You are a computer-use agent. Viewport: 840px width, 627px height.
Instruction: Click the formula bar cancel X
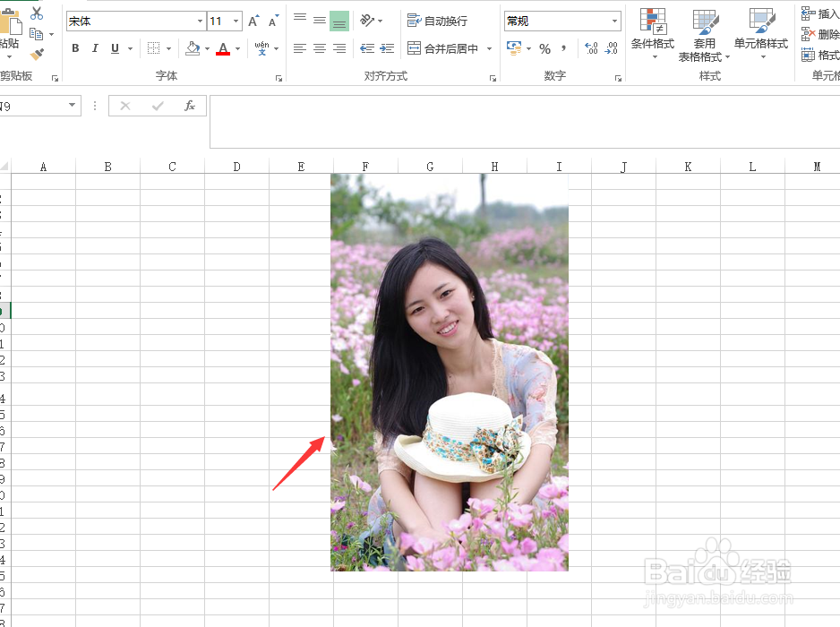point(125,106)
